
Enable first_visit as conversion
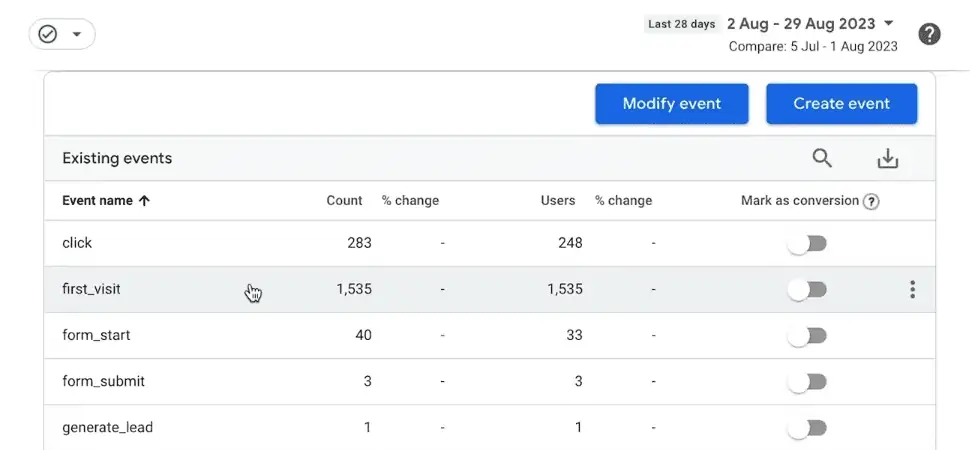807,290
